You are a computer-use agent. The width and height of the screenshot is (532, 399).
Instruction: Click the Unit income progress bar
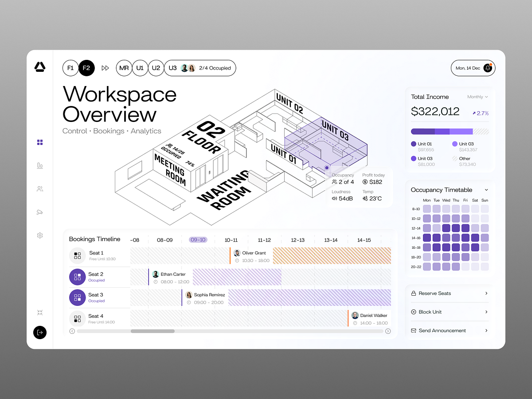(450, 131)
